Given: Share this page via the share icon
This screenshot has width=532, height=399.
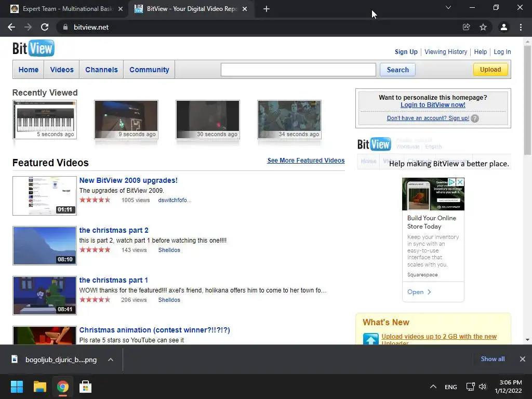Looking at the screenshot, I should coord(467,27).
